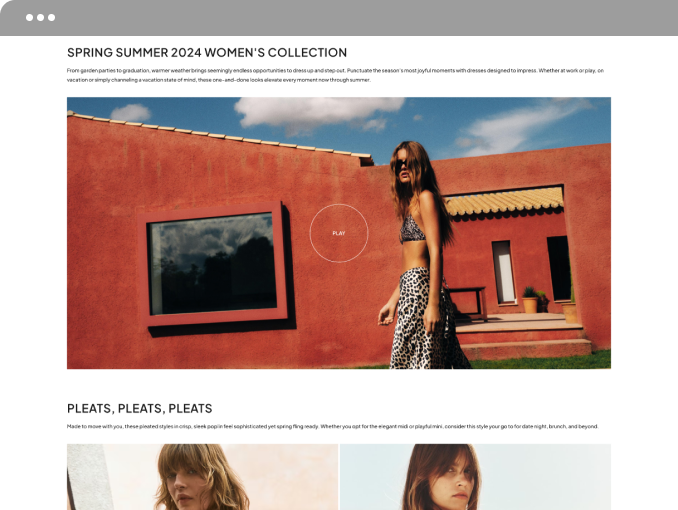Image resolution: width=678 pixels, height=510 pixels.
Task: Click the yellow tiled roof in the image
Action: pyautogui.click(x=504, y=201)
